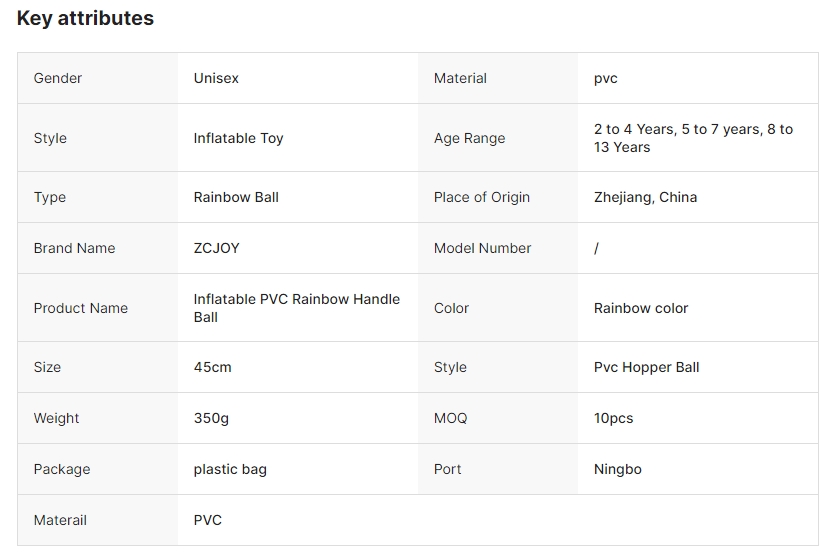Click the age range value text
This screenshot has width=835, height=558.
pos(693,138)
